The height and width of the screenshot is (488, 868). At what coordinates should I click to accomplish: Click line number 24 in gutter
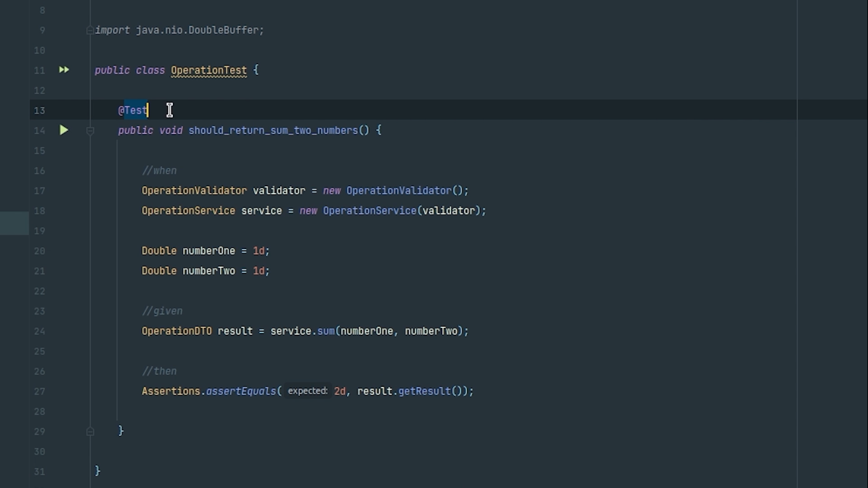39,331
